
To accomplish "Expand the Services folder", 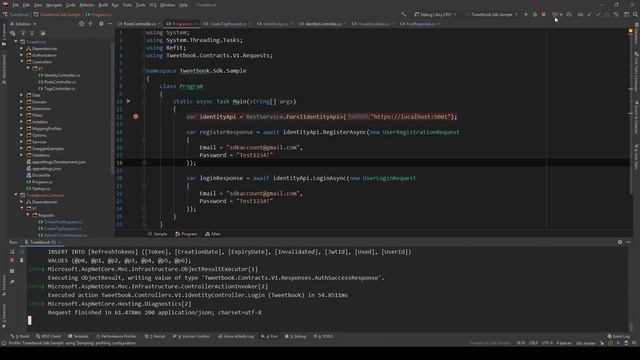I will click(x=22, y=142).
